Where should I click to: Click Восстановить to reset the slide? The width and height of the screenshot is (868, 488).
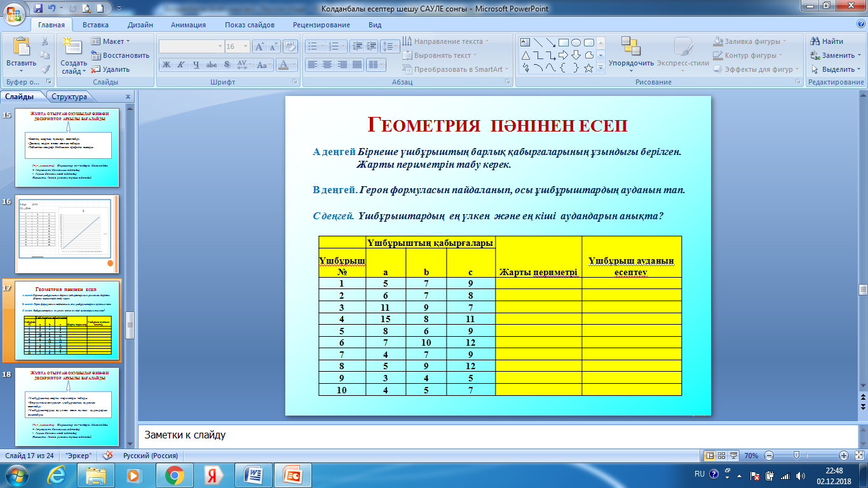click(120, 55)
